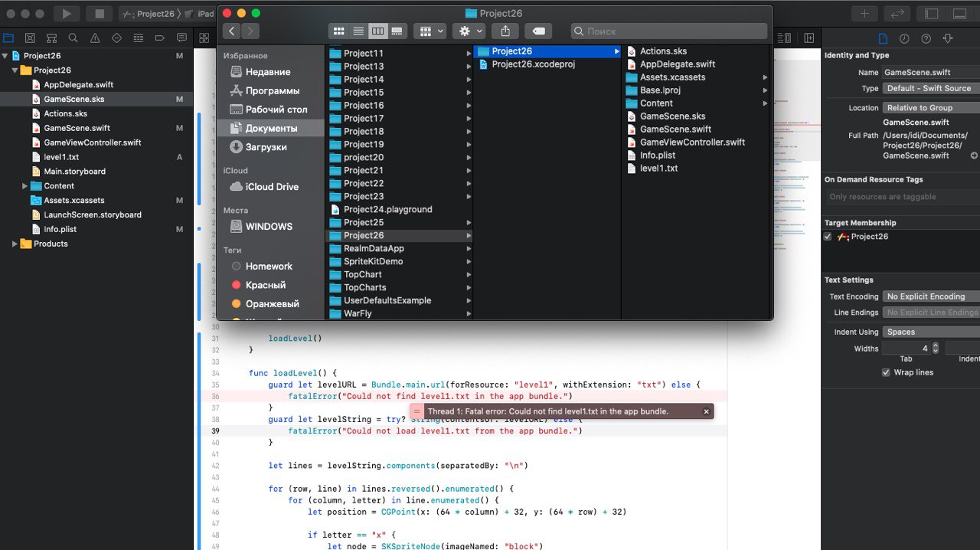The height and width of the screenshot is (550, 980).
Task: Add an editor on the right
Action: tap(808, 38)
